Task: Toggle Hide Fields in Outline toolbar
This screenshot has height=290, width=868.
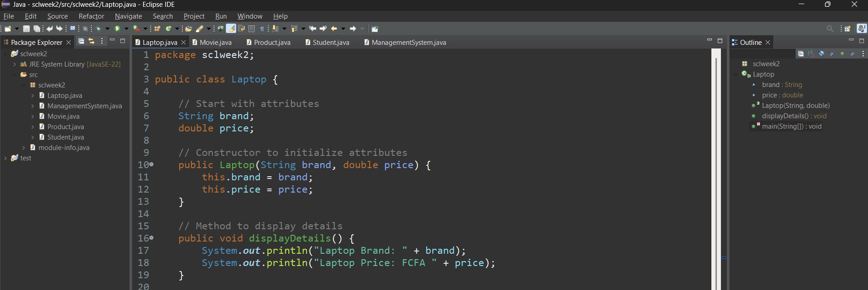Action: 821,53
